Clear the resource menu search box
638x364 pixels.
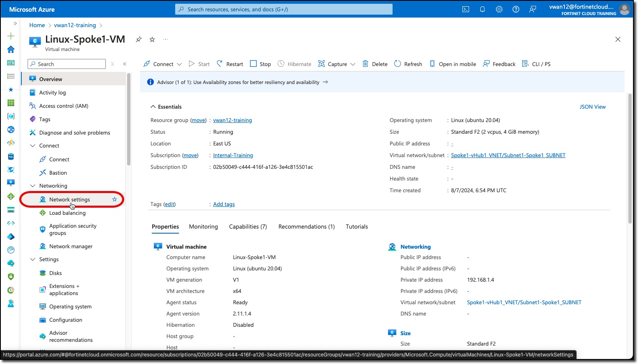(112, 64)
